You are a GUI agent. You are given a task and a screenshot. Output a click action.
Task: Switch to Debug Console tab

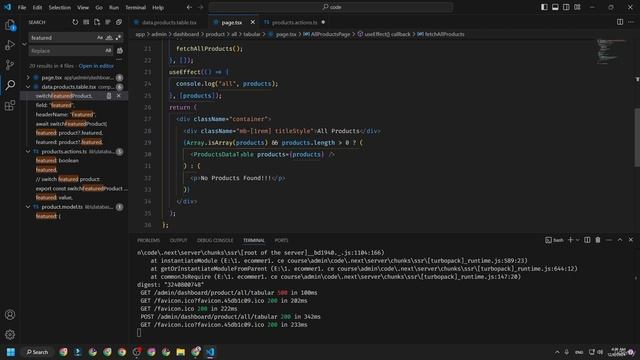click(x=215, y=240)
